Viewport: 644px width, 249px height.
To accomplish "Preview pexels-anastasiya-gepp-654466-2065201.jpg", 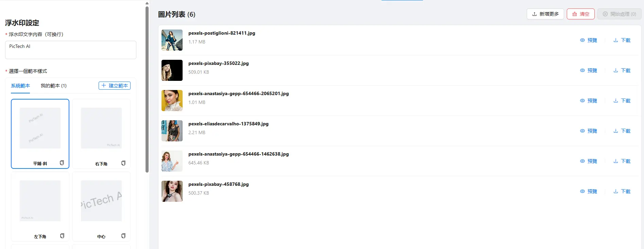I will (x=589, y=101).
